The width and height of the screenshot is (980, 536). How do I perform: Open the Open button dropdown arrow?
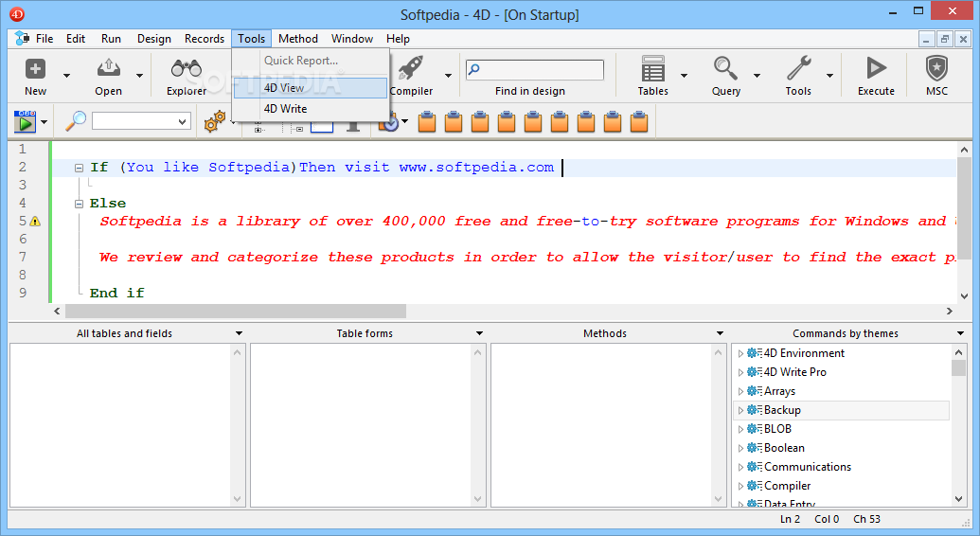coord(139,76)
